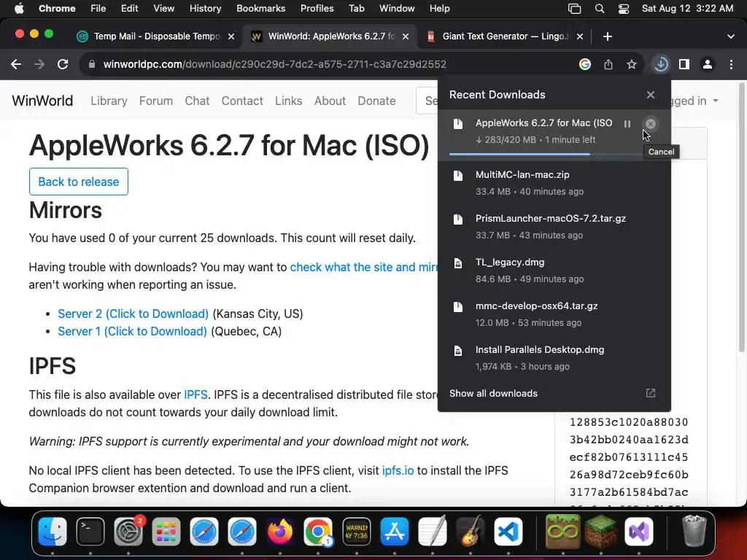Go back to the previous page

(x=16, y=64)
